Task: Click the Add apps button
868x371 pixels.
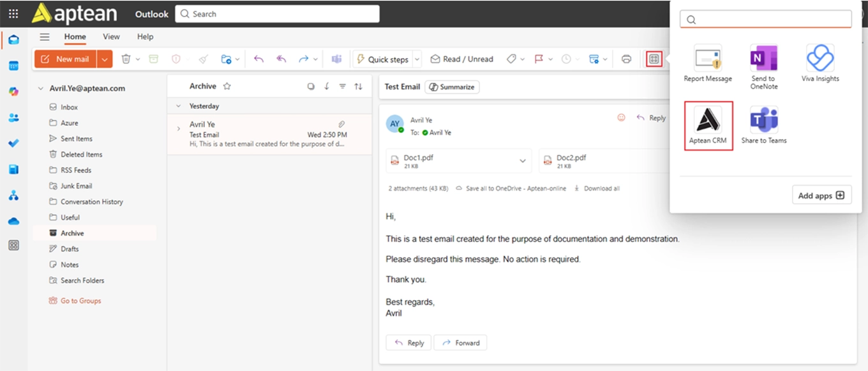Action: pyautogui.click(x=821, y=195)
